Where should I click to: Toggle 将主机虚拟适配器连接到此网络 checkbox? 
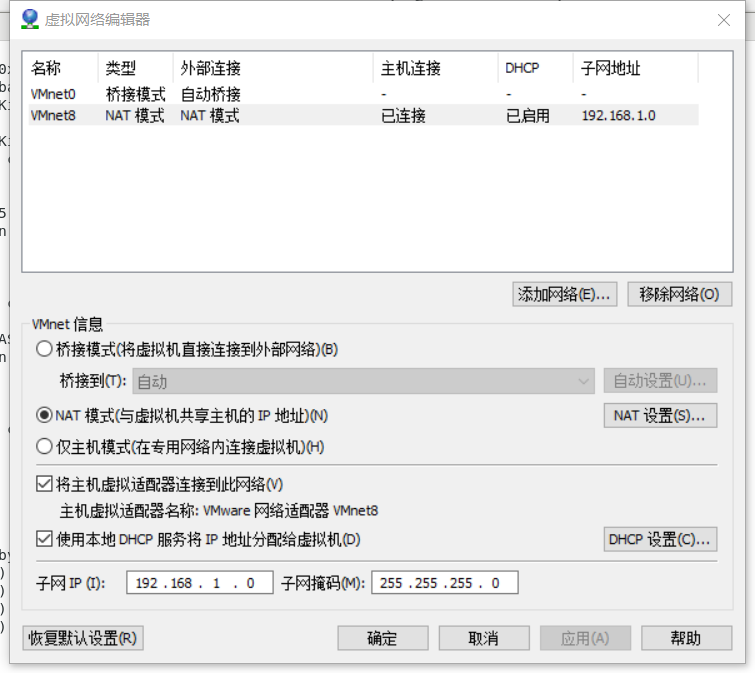(x=44, y=484)
